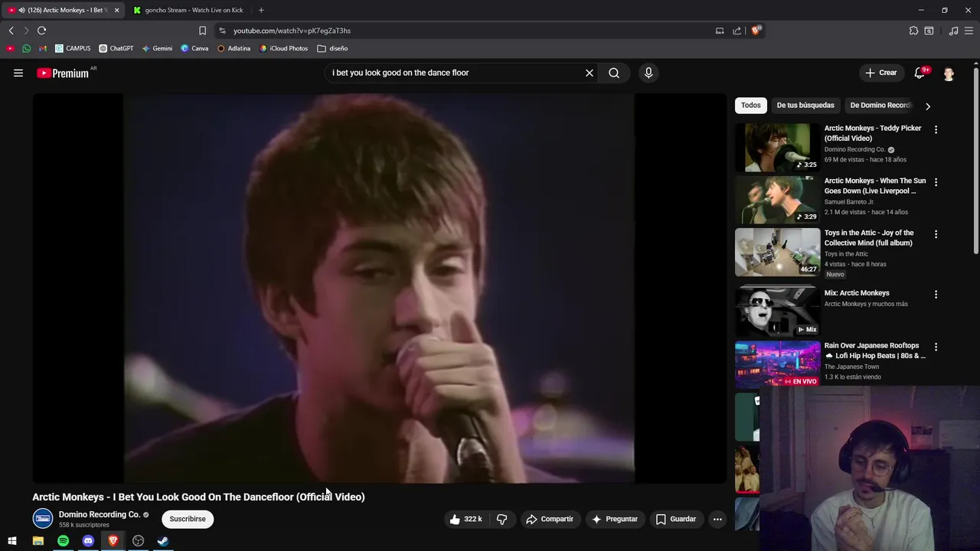Open the Gemini bookmark

click(x=157, y=48)
